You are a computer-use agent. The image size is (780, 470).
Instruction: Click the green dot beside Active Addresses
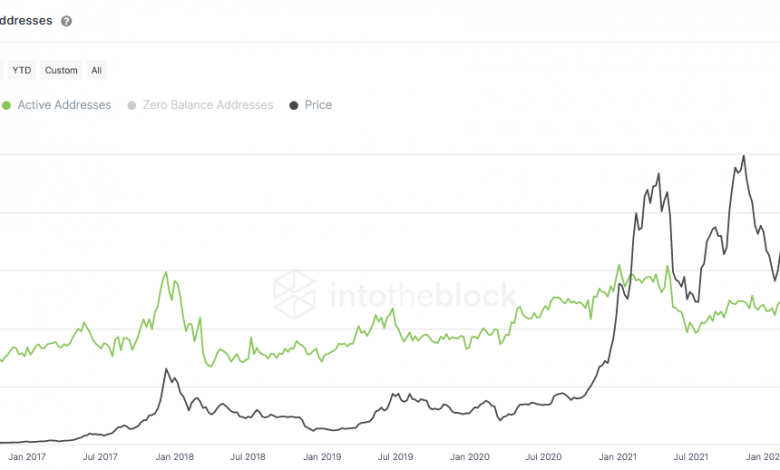(x=7, y=105)
